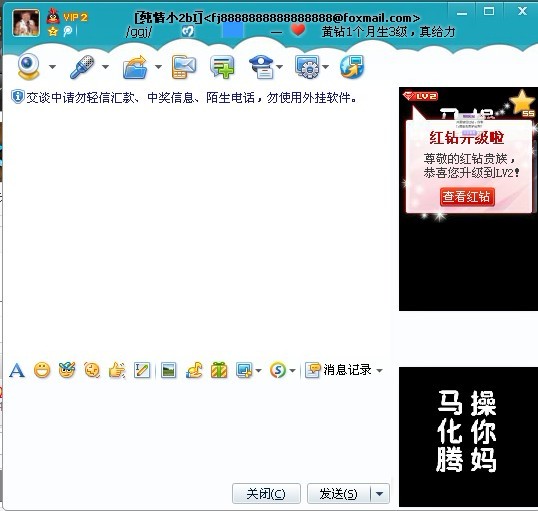Expand application options dropdown arrow

(325, 67)
